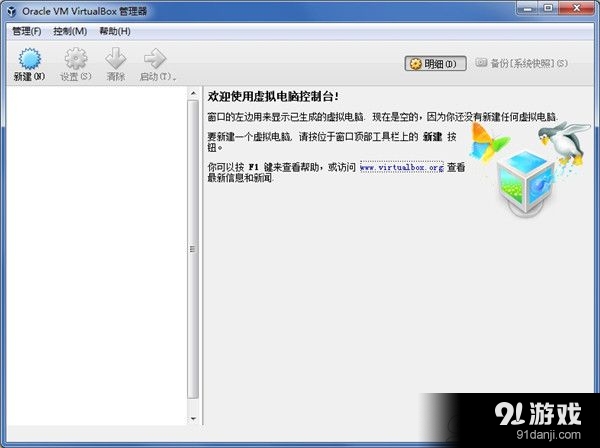Click the VirtualBox icon in title bar

point(11,11)
